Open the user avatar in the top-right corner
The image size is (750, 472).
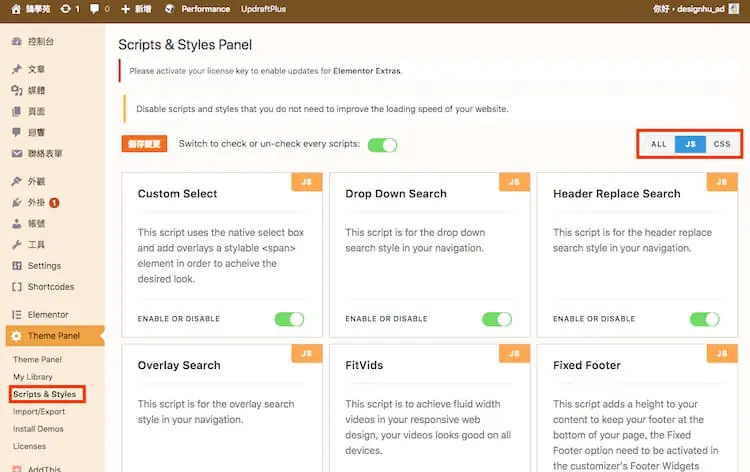click(x=734, y=9)
